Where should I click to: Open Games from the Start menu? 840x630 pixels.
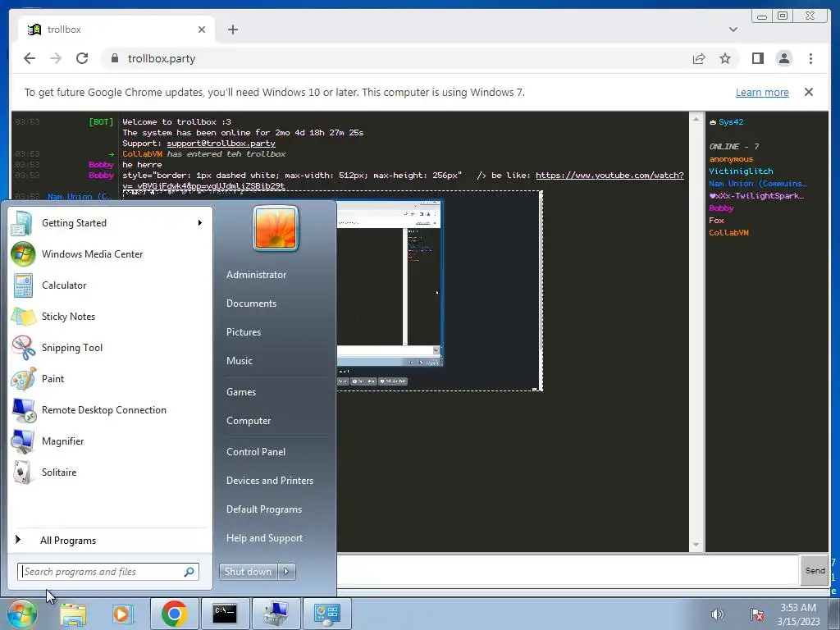pos(241,392)
